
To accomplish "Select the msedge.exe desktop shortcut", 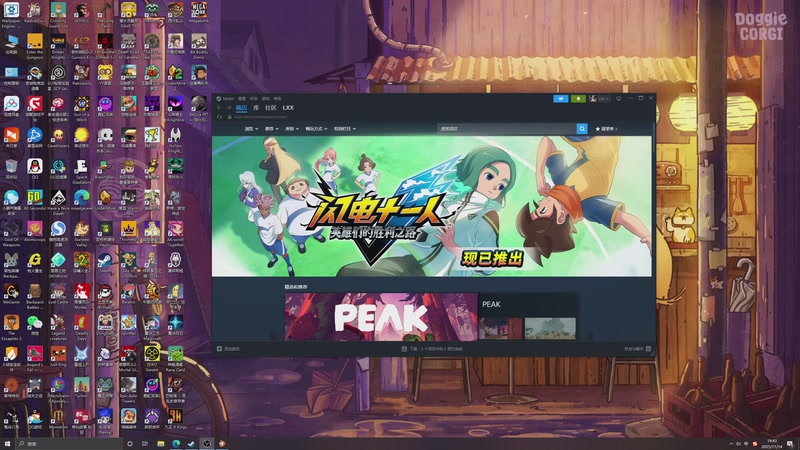I will pos(82,200).
